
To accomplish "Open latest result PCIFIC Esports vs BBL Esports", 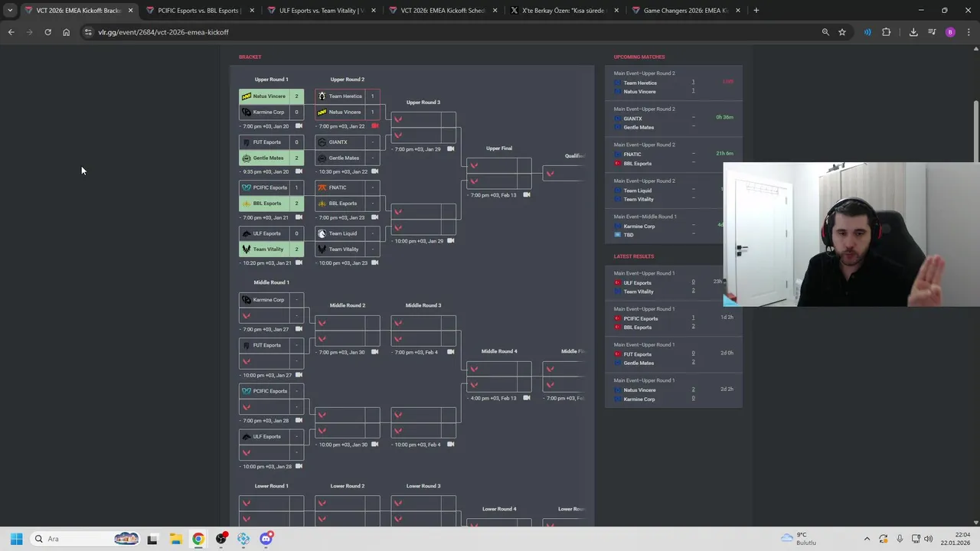I will pyautogui.click(x=674, y=319).
